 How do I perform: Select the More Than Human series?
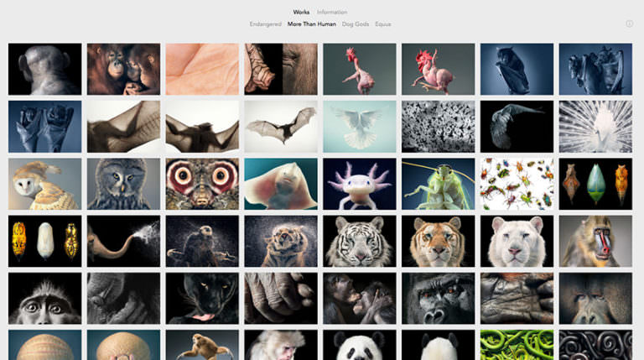[312, 24]
